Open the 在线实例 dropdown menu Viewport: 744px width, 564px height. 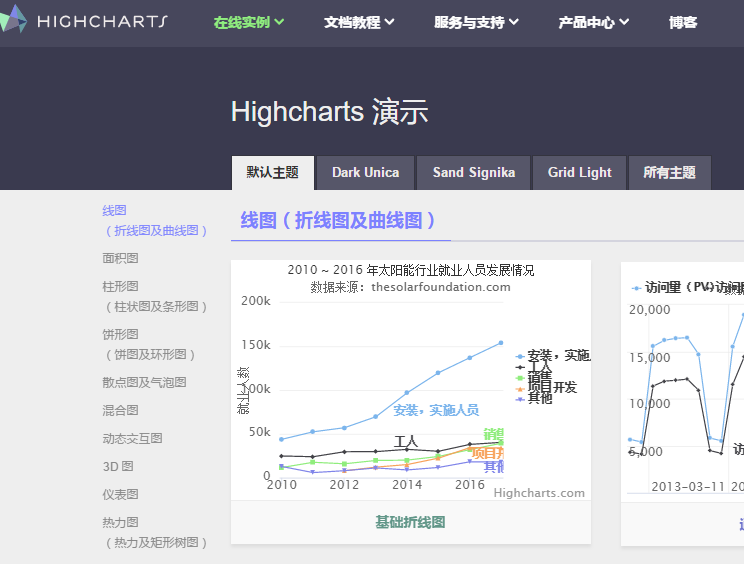click(x=249, y=22)
